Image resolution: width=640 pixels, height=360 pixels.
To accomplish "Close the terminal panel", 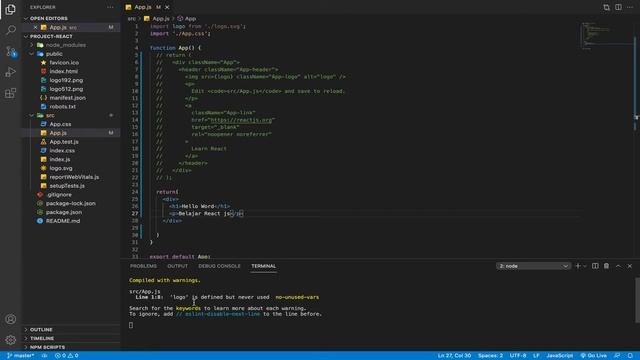I will 630,266.
